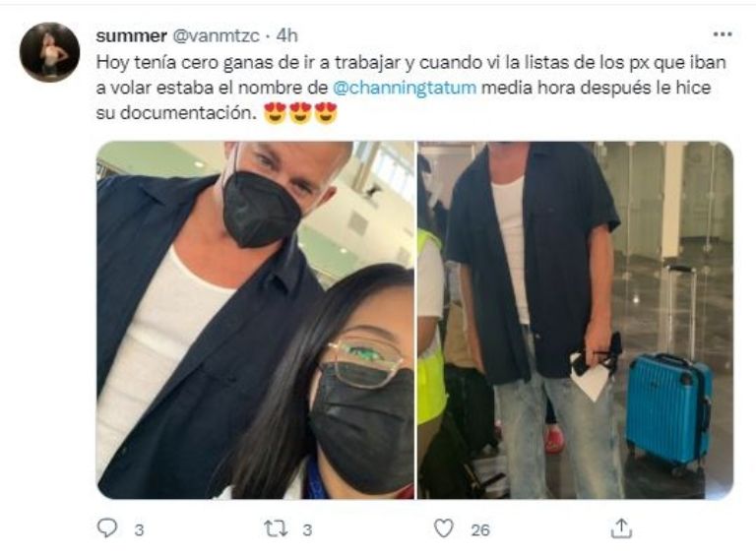Enlarge the right photo of man standing
The image size is (756, 557).
click(x=575, y=320)
